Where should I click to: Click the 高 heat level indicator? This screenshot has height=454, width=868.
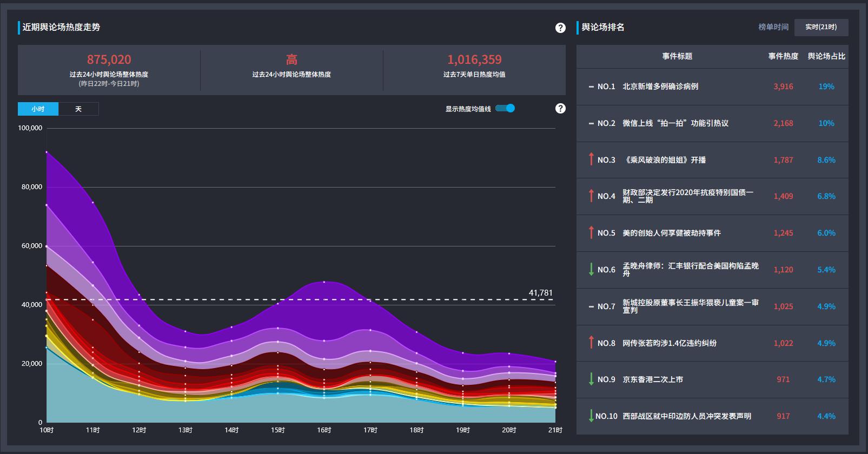[291, 59]
